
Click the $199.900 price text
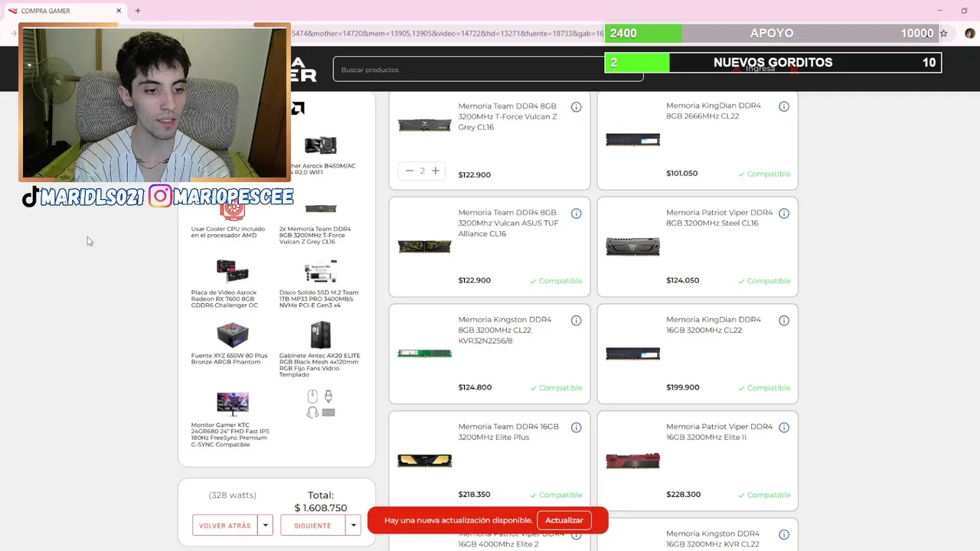point(682,387)
